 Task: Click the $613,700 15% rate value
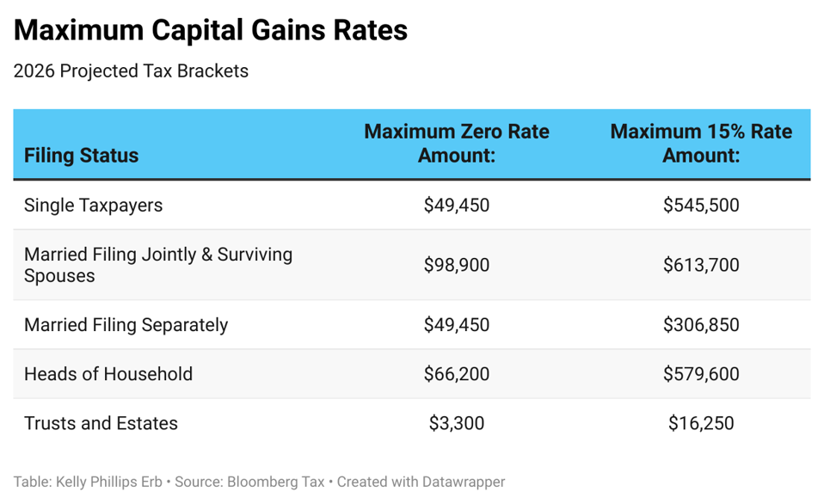coord(700,265)
